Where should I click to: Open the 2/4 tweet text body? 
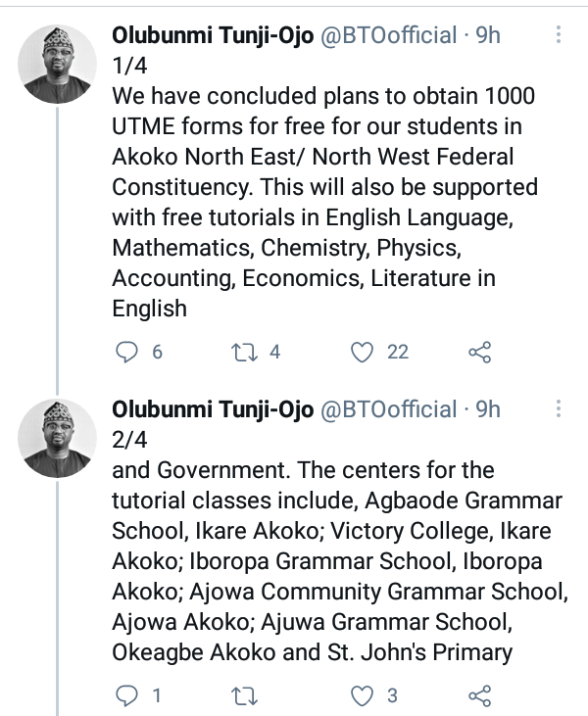(333, 560)
